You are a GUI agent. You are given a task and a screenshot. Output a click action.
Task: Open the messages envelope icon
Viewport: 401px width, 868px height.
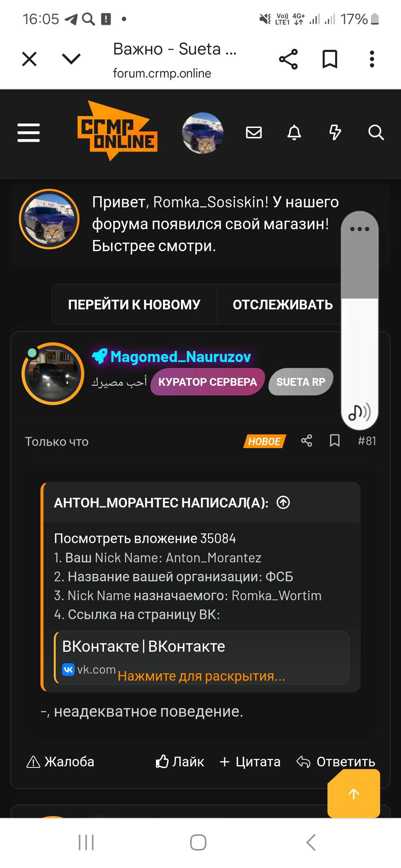254,132
